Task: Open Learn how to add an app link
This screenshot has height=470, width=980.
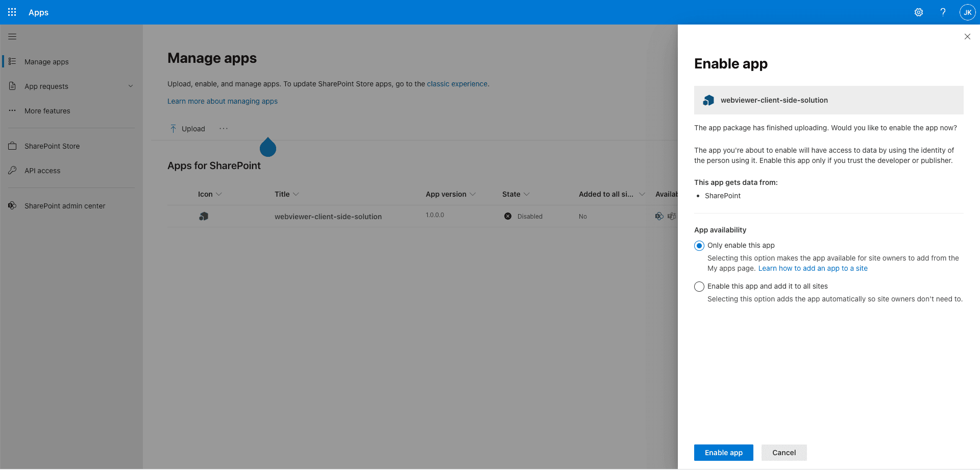Action: pyautogui.click(x=813, y=269)
